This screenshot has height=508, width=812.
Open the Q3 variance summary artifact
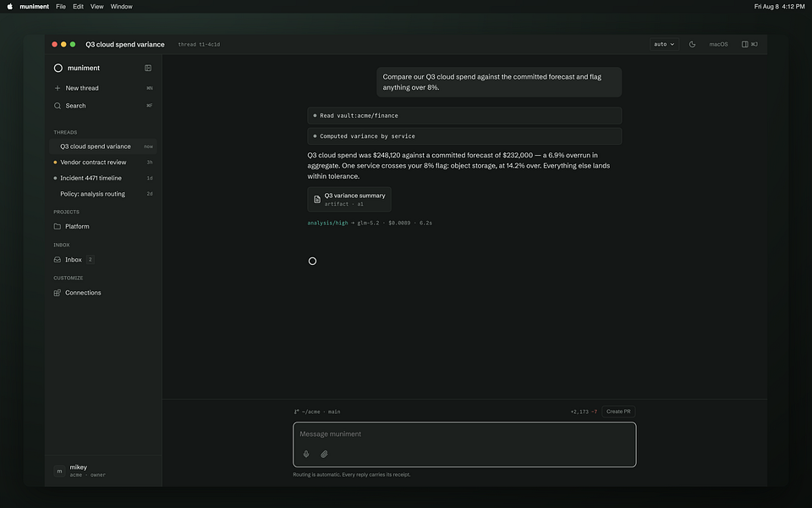tap(349, 200)
